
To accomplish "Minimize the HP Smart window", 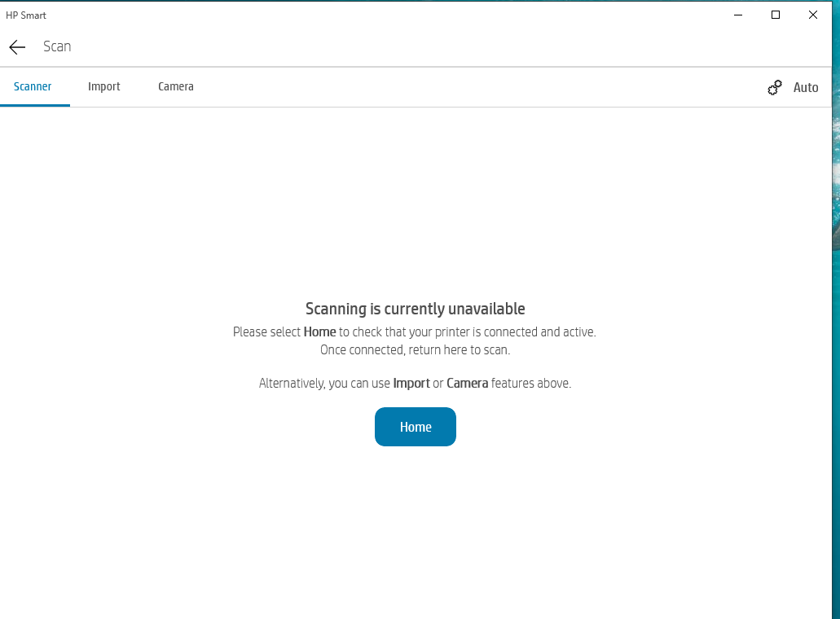I will [737, 15].
